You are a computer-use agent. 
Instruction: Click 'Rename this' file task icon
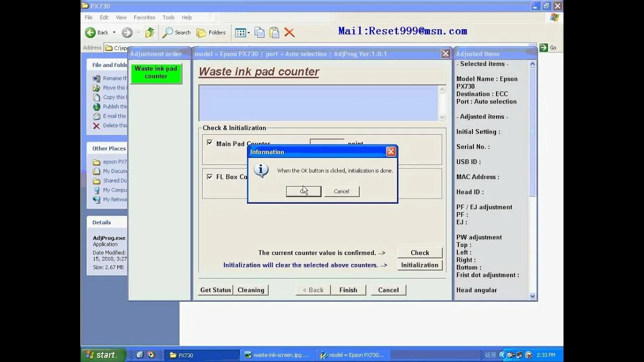[x=97, y=78]
